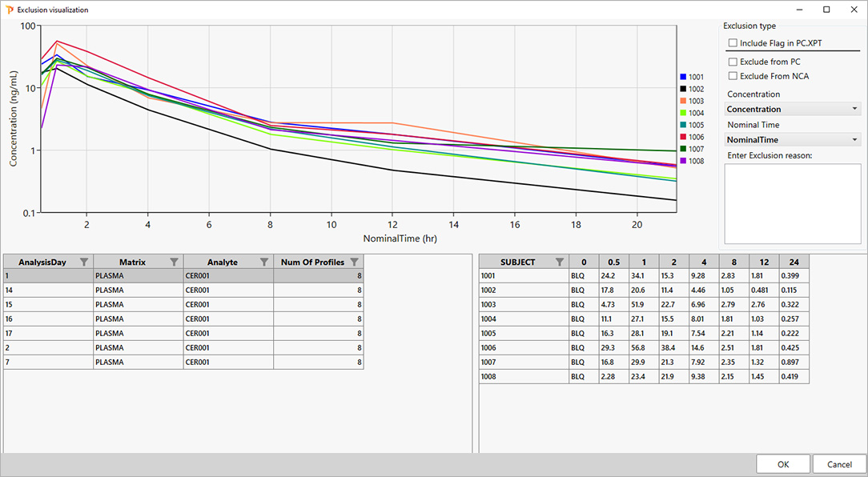Viewport: 868px width, 477px height.
Task: Click the red 1006 legend swatch
Action: 683,137
